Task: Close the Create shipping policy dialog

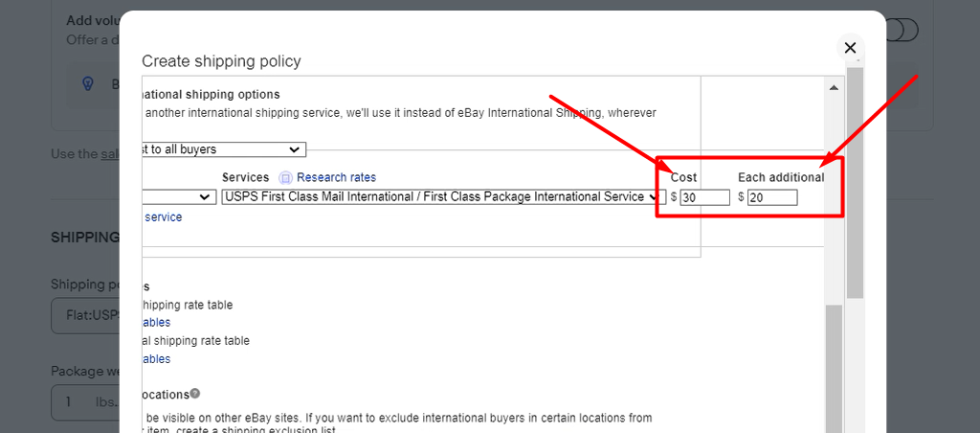Action: coord(850,48)
